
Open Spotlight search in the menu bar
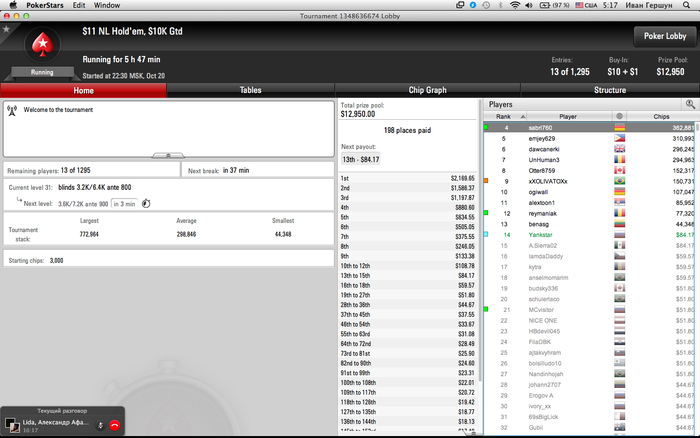(687, 5)
